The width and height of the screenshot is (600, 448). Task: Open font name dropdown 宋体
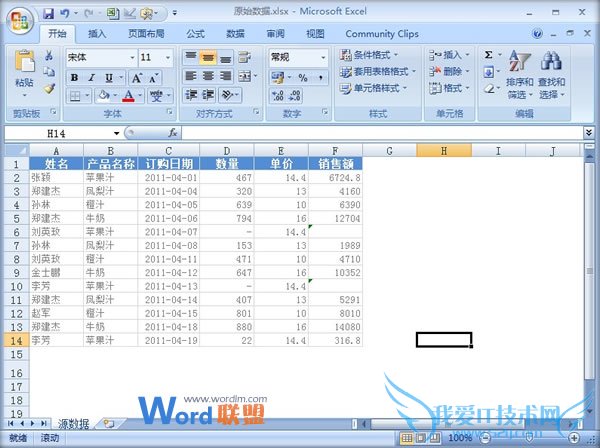pyautogui.click(x=132, y=58)
